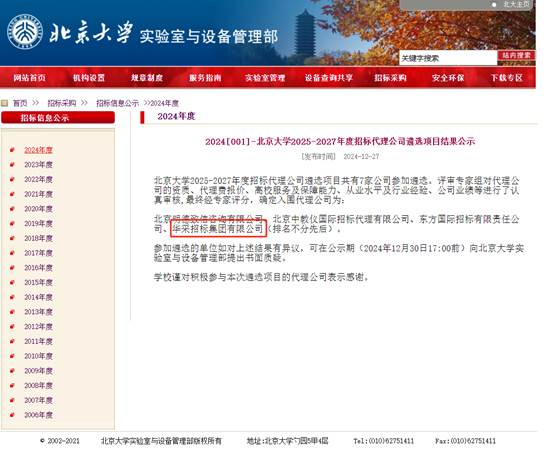Go to 安全环保 navigation item
Image resolution: width=553 pixels, height=456 pixels.
(448, 78)
